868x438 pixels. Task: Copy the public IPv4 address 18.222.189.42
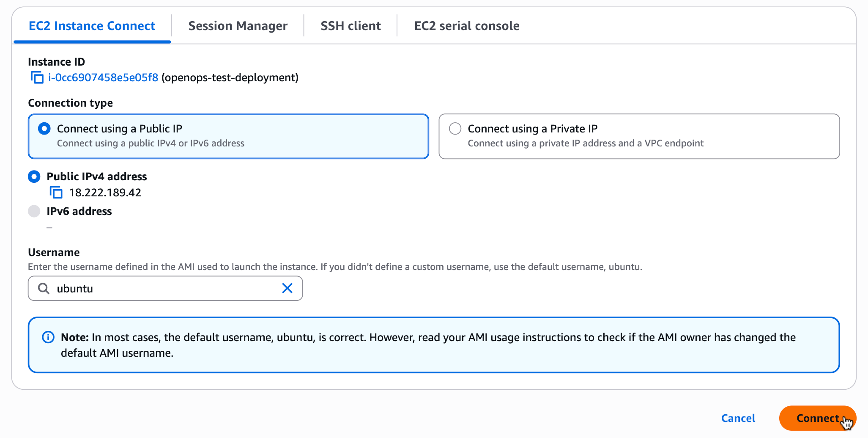[x=55, y=193]
